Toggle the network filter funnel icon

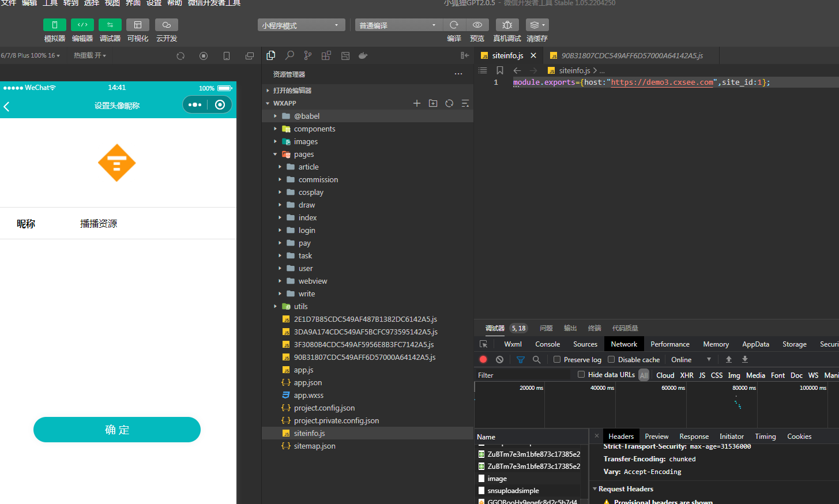tap(521, 359)
